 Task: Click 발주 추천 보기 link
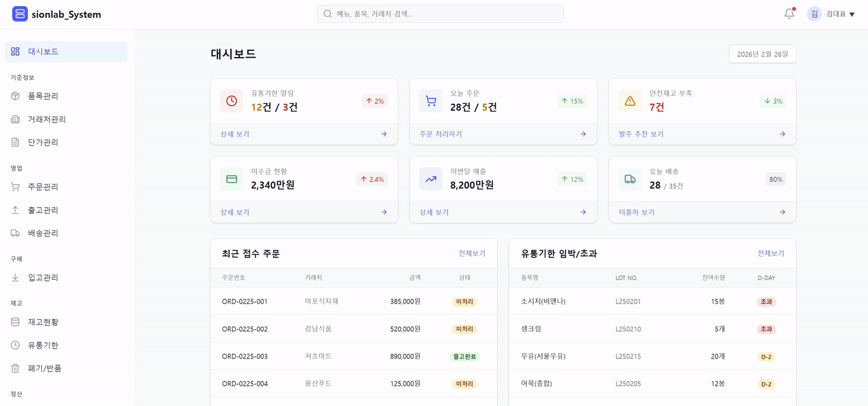click(642, 134)
